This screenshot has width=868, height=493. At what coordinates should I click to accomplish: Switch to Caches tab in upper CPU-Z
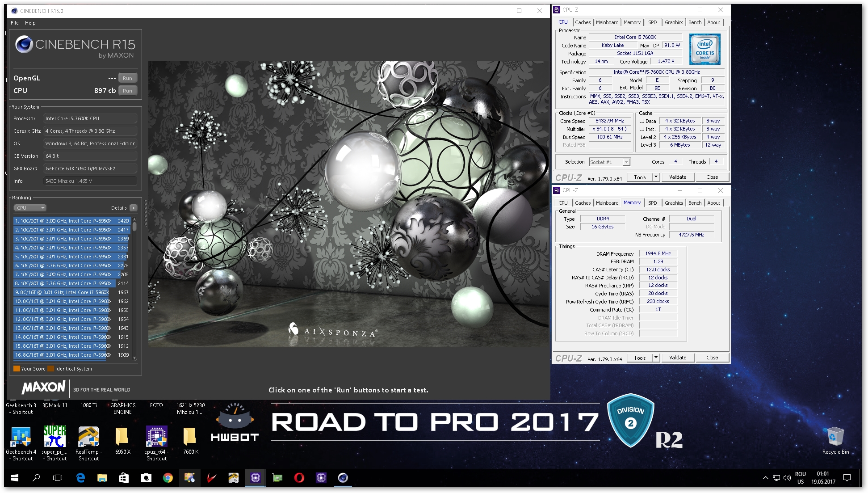pos(583,22)
